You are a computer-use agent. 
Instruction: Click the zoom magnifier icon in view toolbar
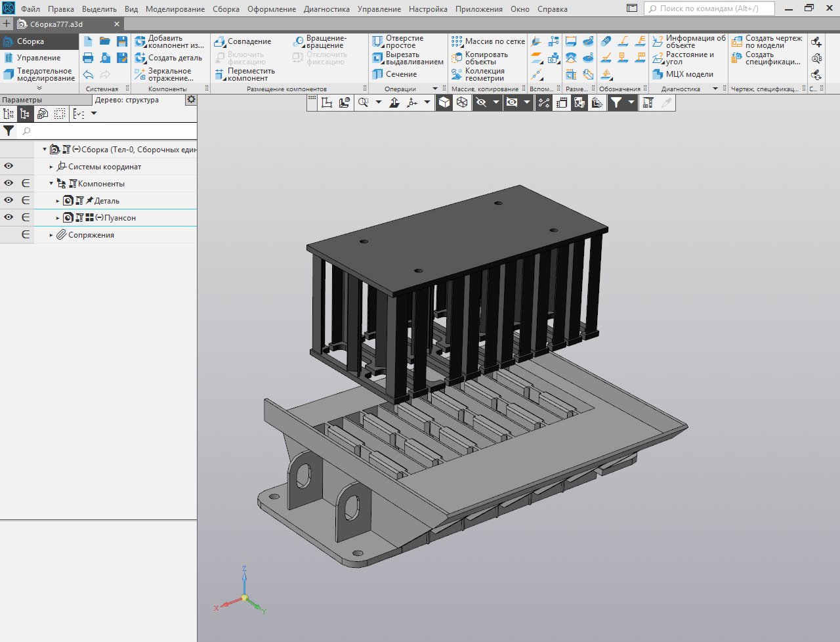point(363,102)
